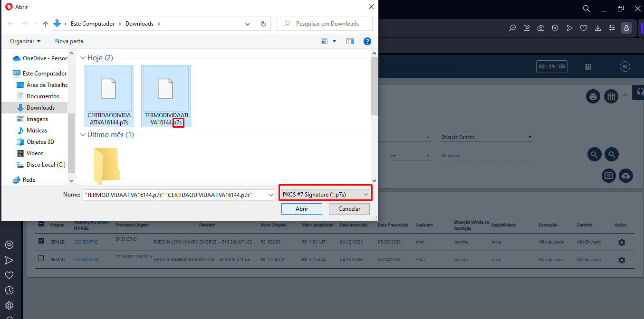Select Documentos in the navigation pane

[42, 96]
